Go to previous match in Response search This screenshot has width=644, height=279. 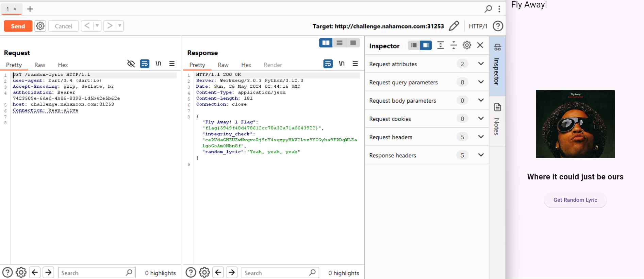click(x=218, y=273)
